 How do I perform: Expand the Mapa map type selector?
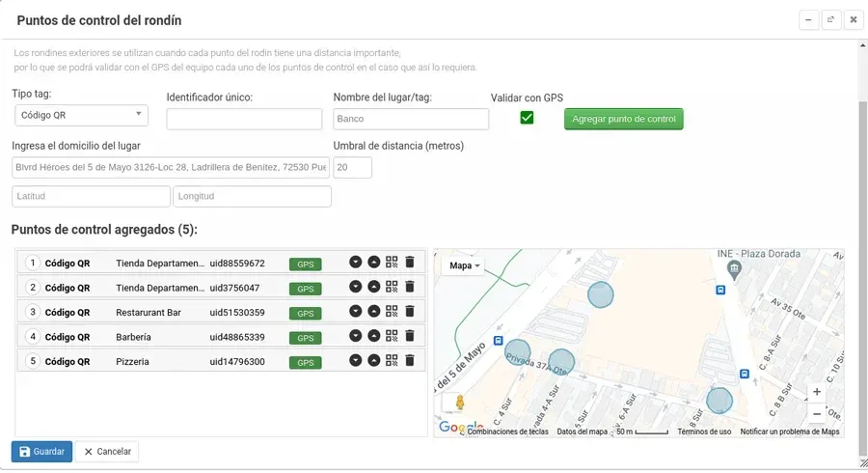[x=466, y=265]
